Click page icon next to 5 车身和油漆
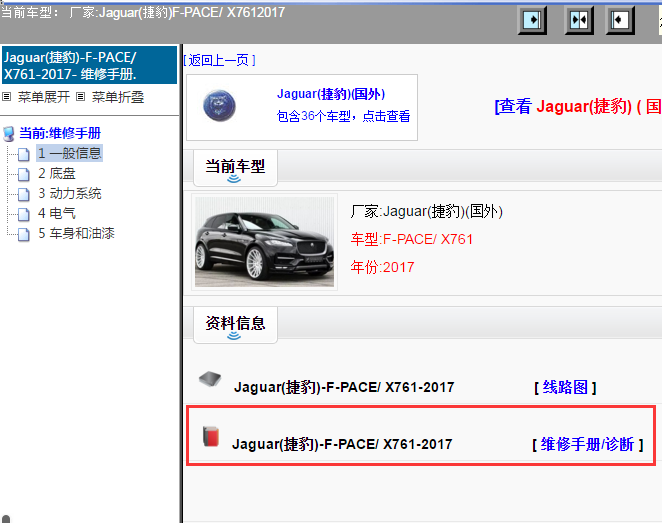 point(24,234)
